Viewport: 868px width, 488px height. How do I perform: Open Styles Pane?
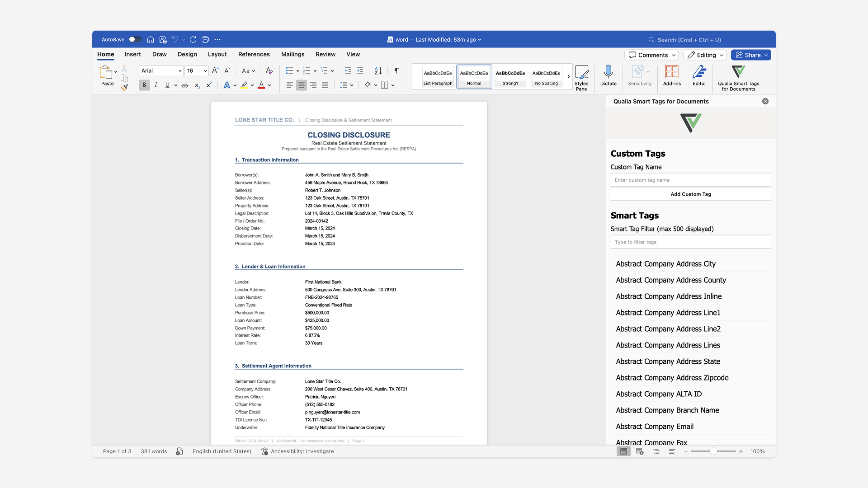pos(581,78)
